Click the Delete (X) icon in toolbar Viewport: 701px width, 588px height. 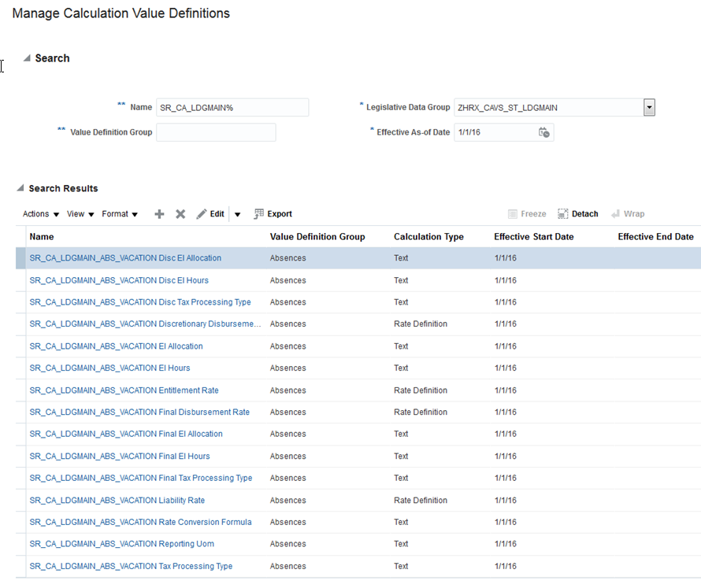click(x=180, y=213)
